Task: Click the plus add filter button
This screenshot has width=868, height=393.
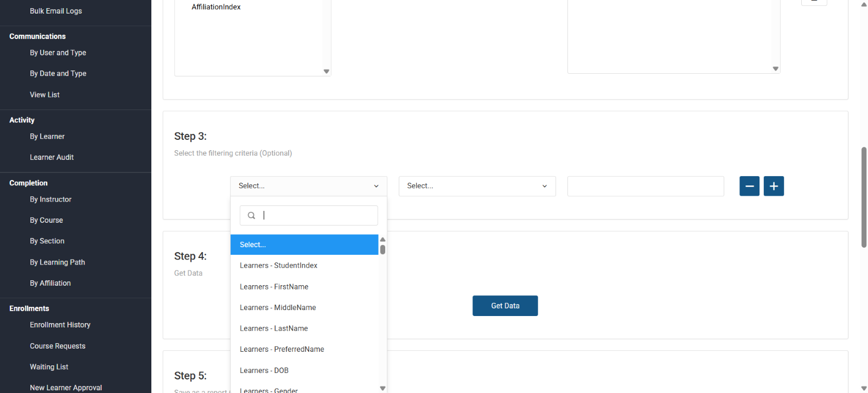Action: [774, 186]
